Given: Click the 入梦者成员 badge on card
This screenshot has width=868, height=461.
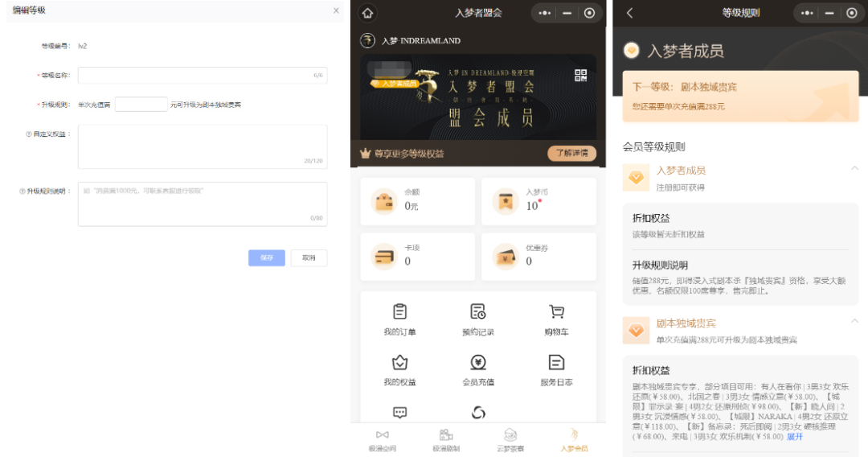Looking at the screenshot, I should point(394,84).
